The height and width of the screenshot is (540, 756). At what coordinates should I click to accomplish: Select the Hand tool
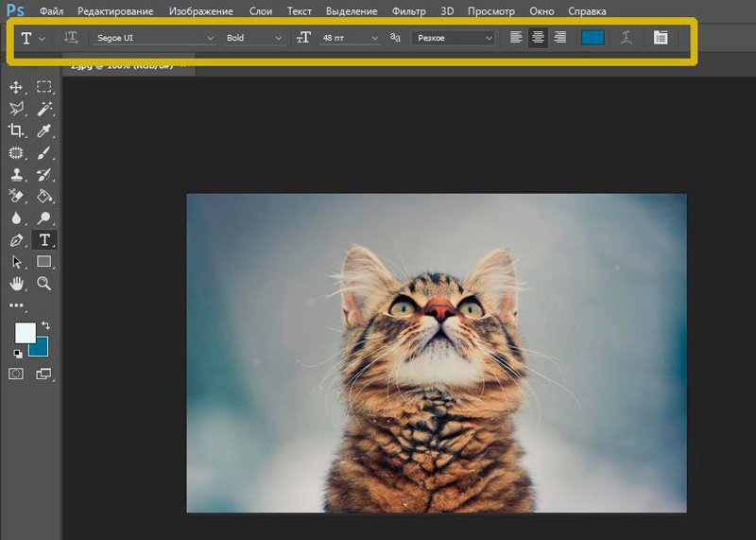click(x=16, y=283)
